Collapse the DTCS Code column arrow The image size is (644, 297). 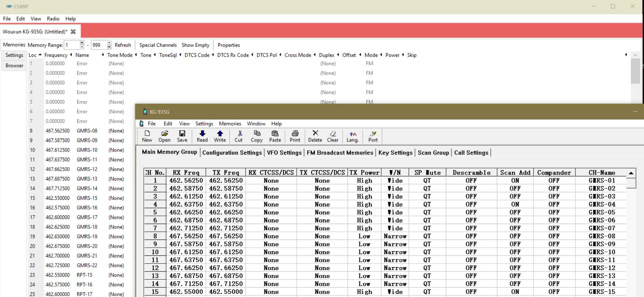click(213, 55)
